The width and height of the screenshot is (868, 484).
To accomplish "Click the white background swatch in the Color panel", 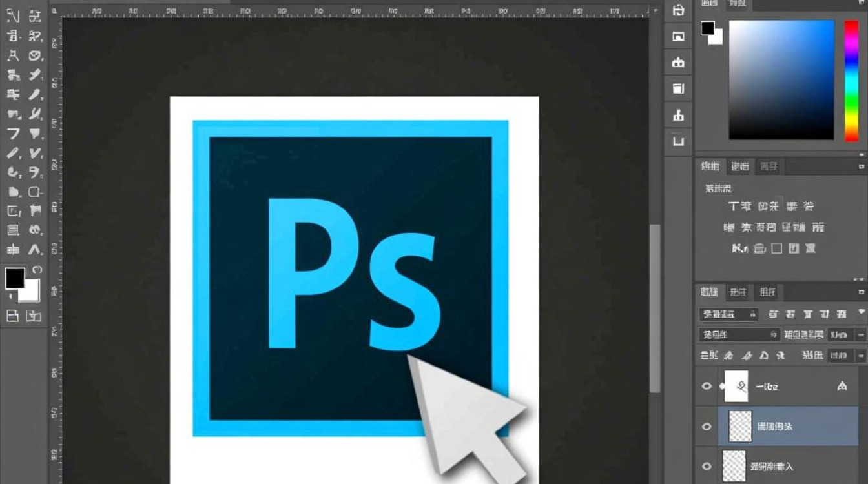I will (x=717, y=37).
